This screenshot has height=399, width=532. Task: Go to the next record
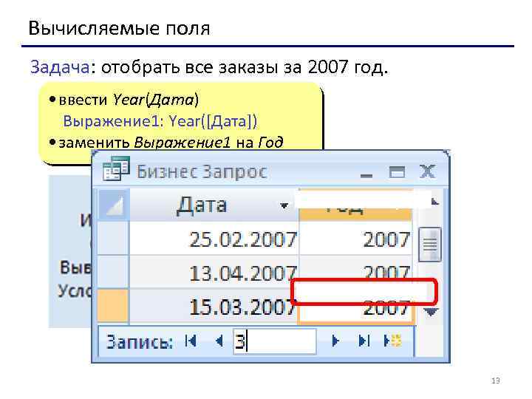pyautogui.click(x=335, y=341)
